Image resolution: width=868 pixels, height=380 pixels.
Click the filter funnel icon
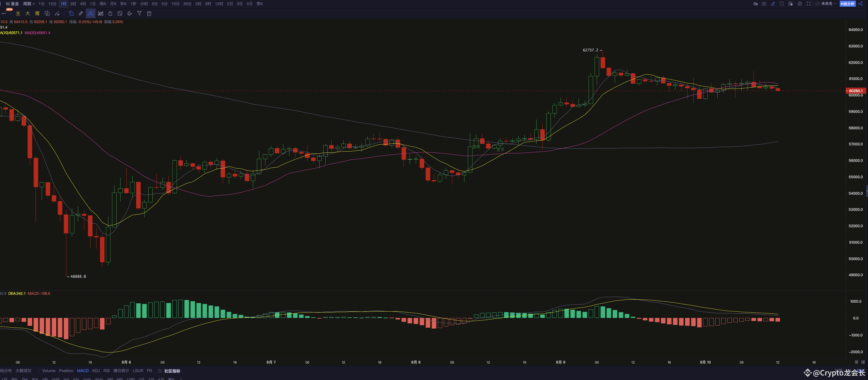(139, 13)
